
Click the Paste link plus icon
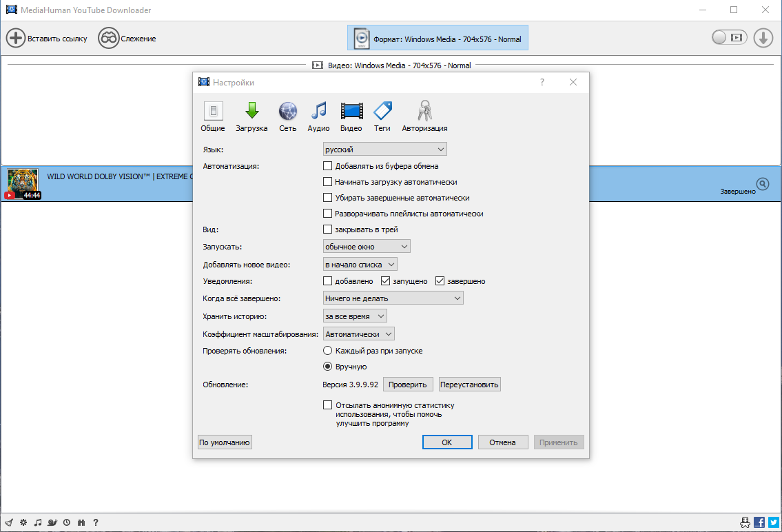click(x=15, y=39)
